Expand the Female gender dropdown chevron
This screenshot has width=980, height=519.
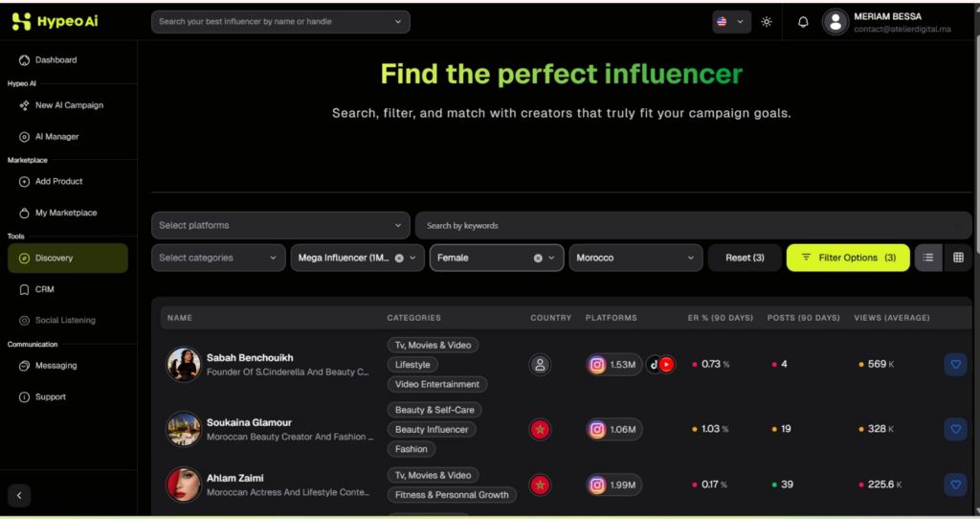pos(552,258)
